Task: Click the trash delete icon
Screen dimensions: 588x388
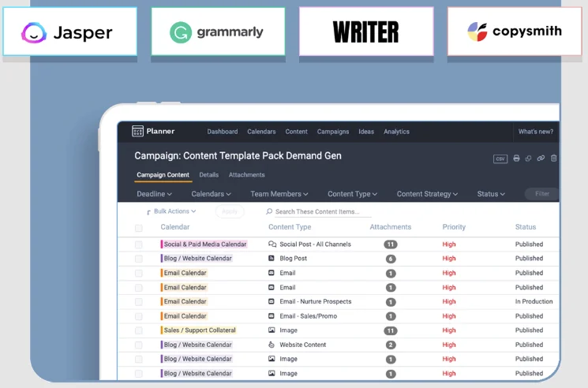Action: click(x=553, y=159)
